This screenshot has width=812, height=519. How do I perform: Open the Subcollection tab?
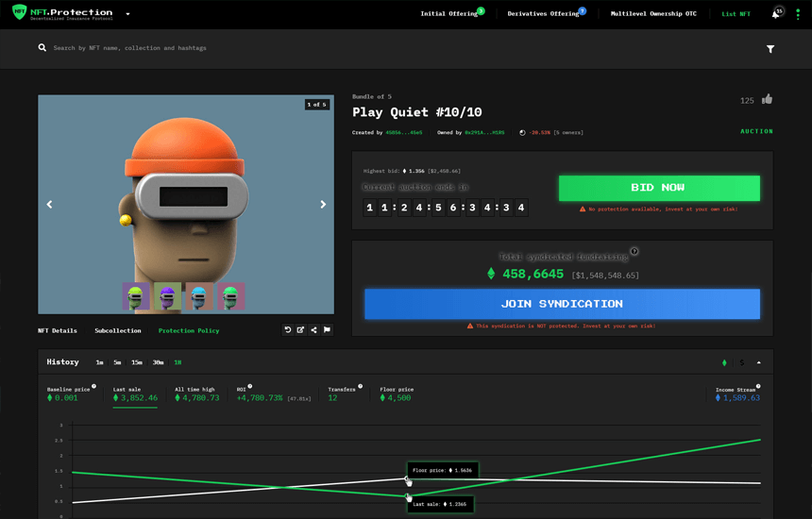[x=118, y=331]
